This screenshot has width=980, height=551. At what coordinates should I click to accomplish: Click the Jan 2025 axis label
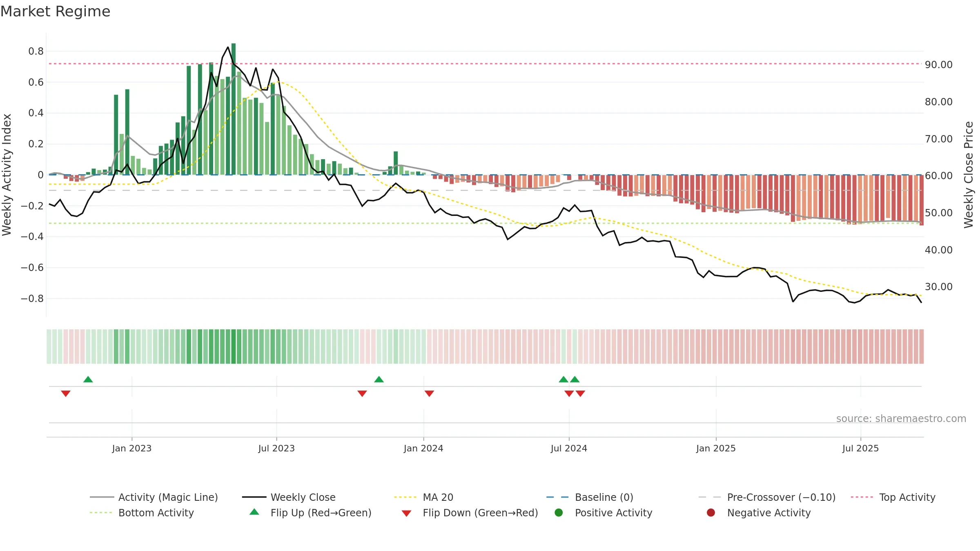716,448
